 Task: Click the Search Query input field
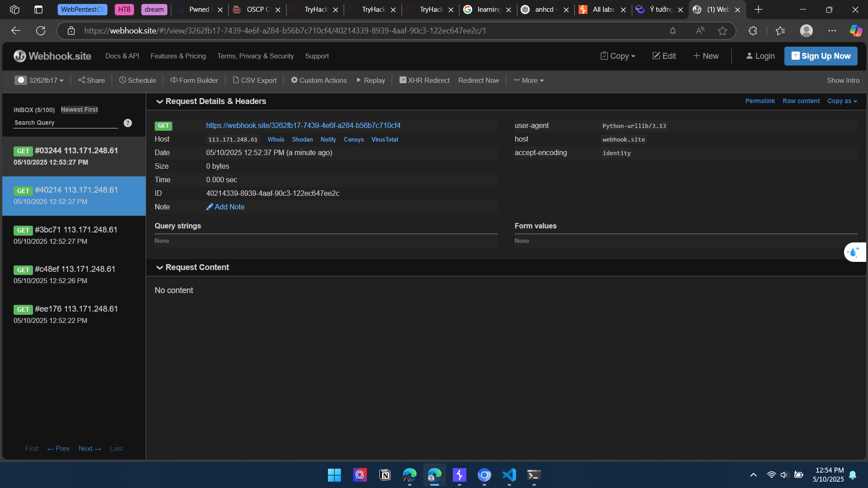(x=65, y=123)
